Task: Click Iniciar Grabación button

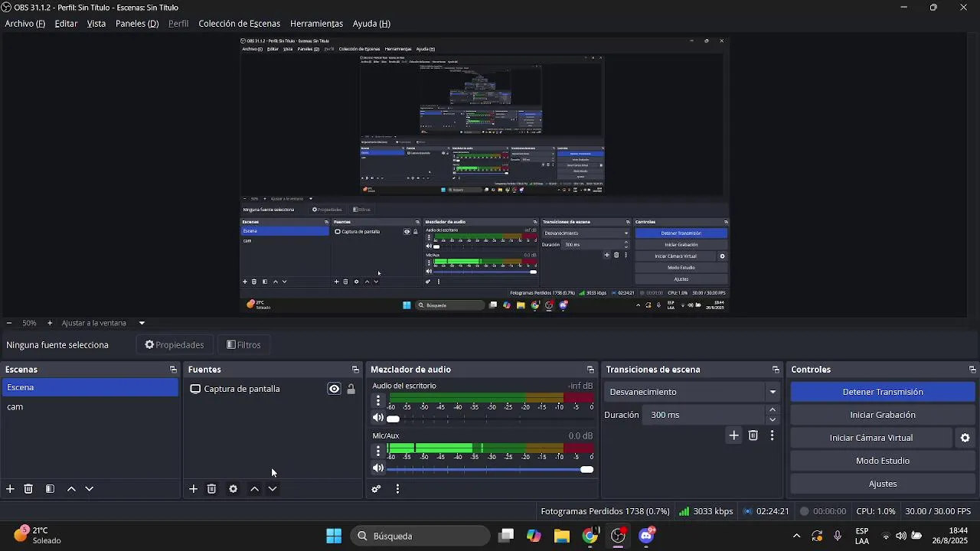Action: pyautogui.click(x=883, y=415)
